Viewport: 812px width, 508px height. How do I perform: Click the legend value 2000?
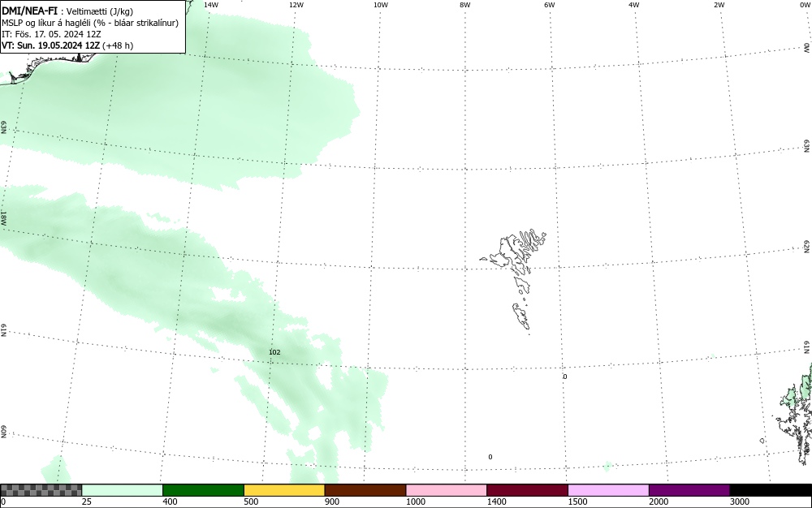coord(659,502)
